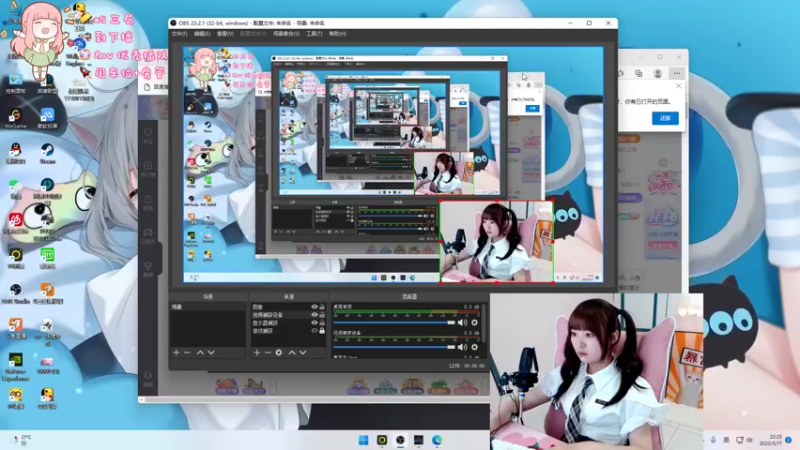The height and width of the screenshot is (450, 800).
Task: Move the selected source up
Action: tap(292, 353)
